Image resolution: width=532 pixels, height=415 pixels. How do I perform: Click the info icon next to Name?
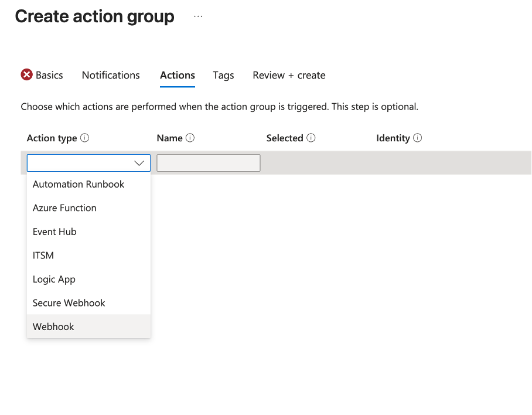tap(190, 138)
